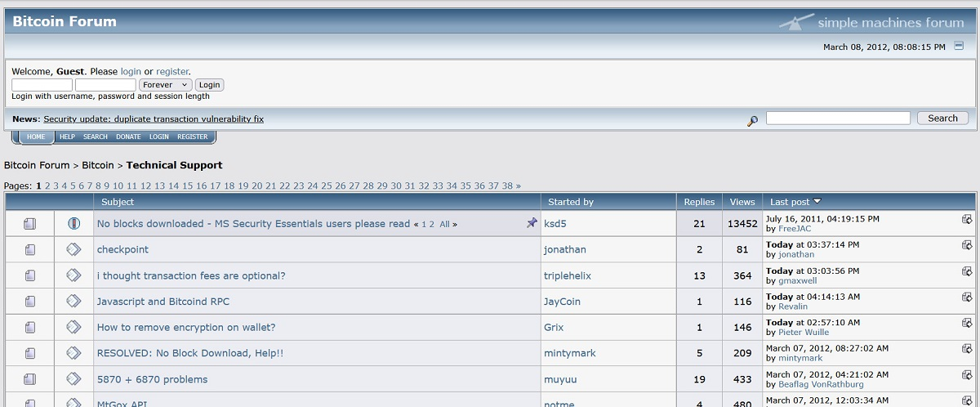The image size is (980, 407).
Task: Sort topics by Subject column
Action: coord(118,202)
